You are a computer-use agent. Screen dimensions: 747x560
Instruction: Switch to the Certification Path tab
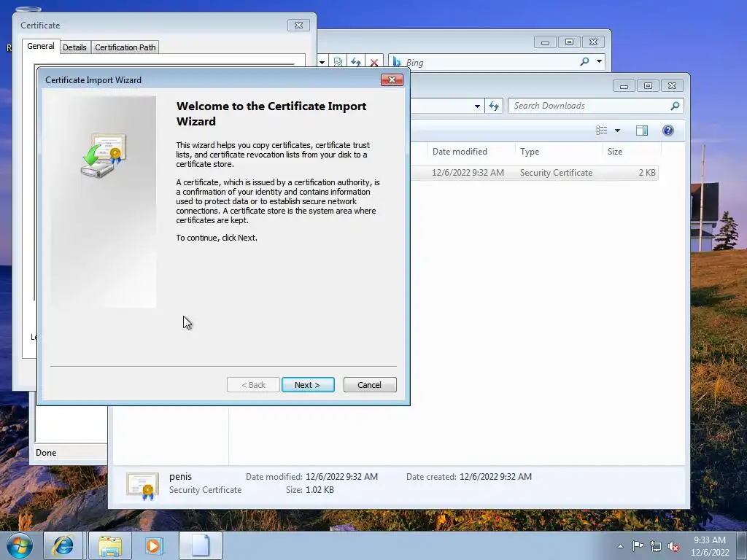[x=125, y=47]
